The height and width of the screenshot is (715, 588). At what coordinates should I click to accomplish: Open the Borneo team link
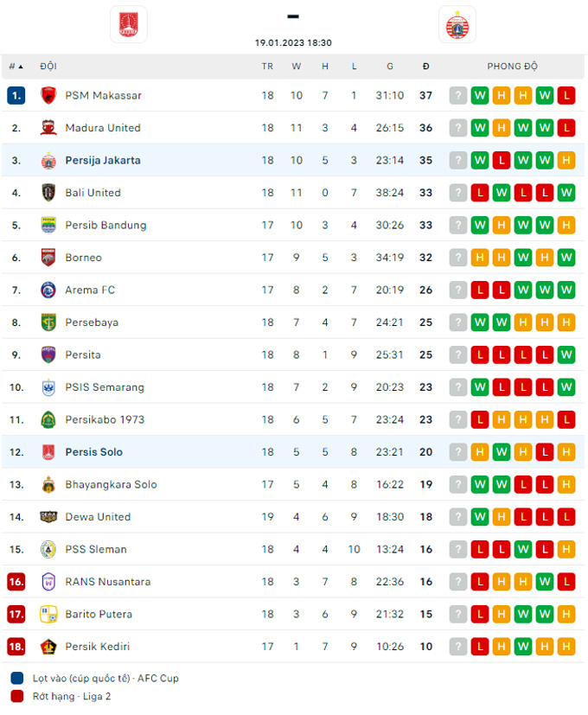83,258
